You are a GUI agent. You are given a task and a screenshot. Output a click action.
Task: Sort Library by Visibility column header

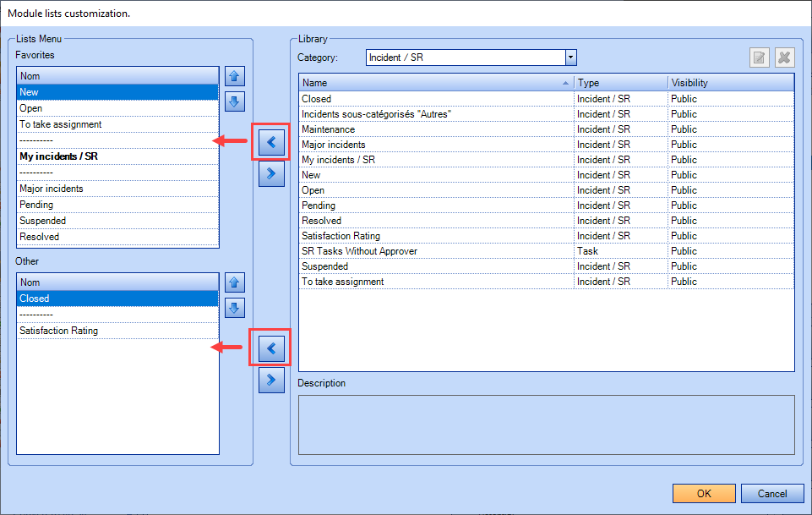pyautogui.click(x=729, y=83)
